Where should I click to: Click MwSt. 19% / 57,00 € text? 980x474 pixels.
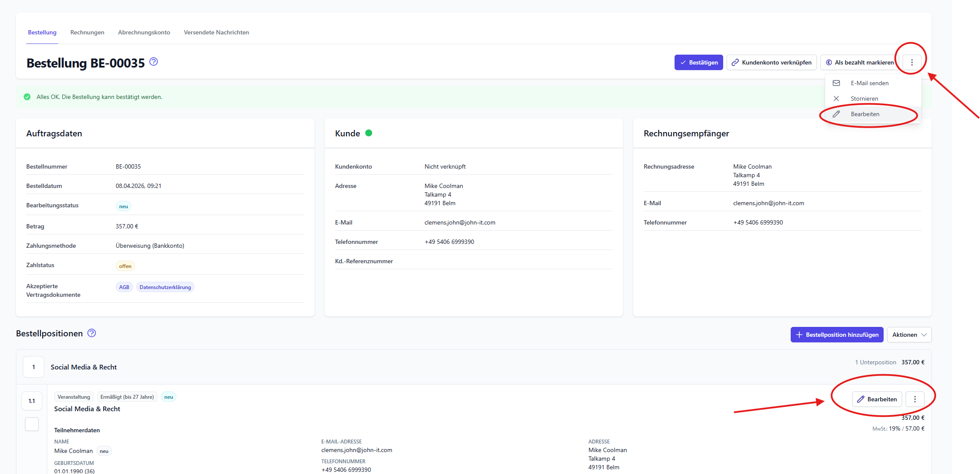898,428
